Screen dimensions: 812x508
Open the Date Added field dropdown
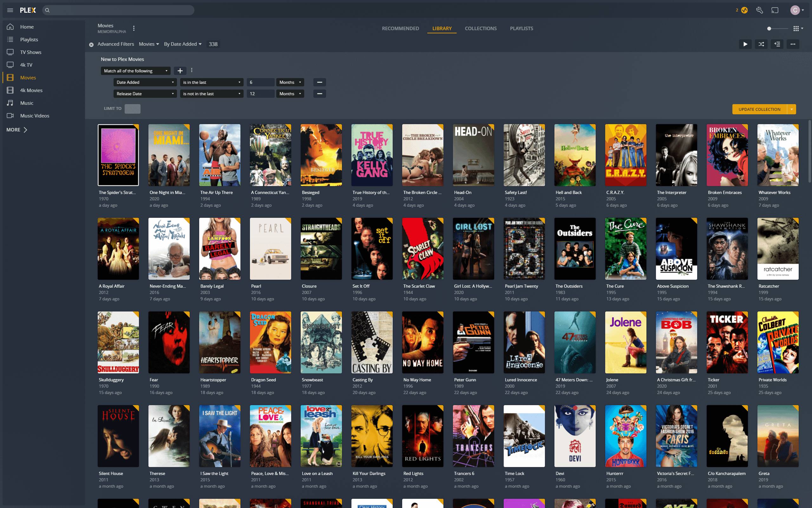point(145,82)
